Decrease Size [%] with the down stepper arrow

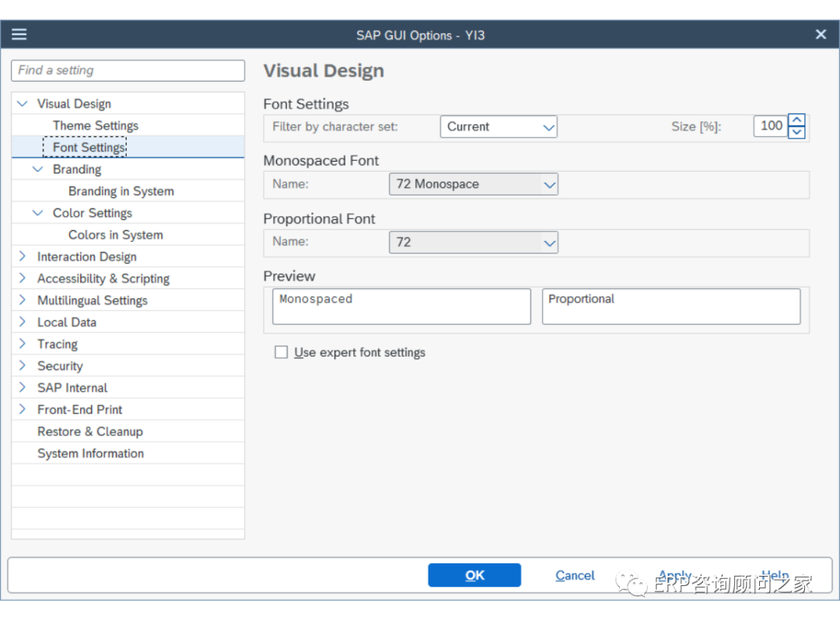click(797, 132)
